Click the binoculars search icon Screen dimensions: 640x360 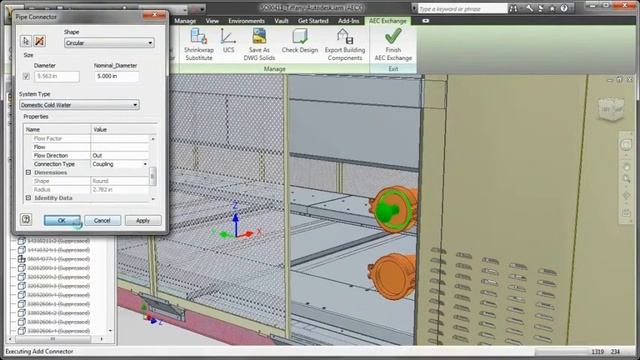point(513,8)
